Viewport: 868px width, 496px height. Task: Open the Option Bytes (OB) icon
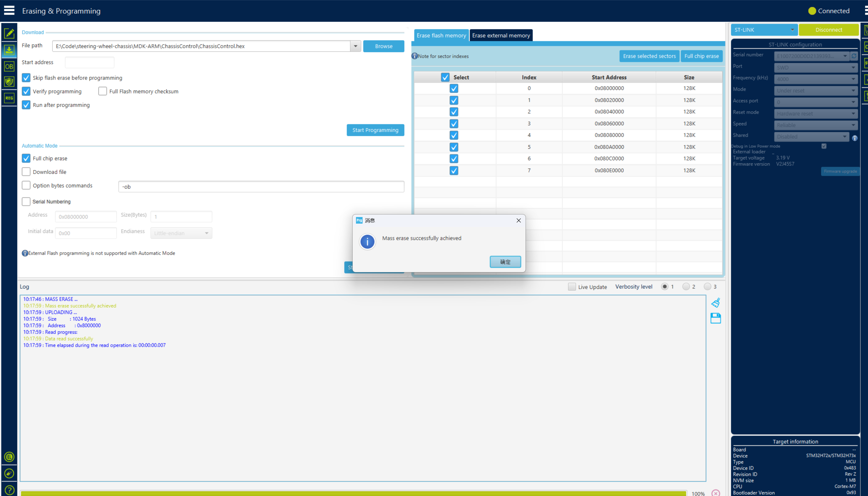[x=9, y=66]
